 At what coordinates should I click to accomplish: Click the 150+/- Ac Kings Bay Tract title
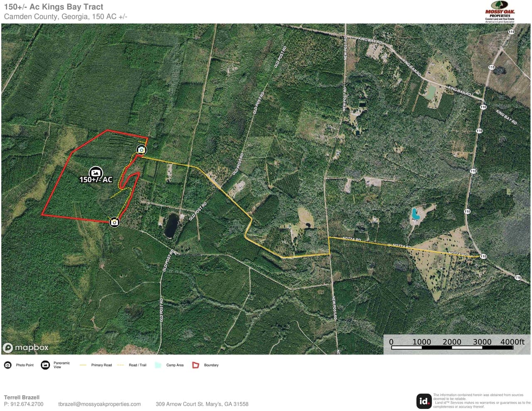54,7
